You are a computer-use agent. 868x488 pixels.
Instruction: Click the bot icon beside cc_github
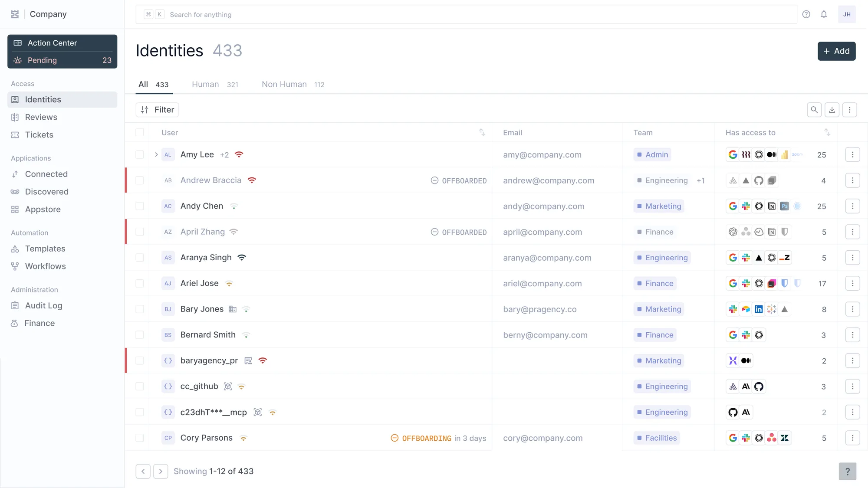tap(228, 386)
